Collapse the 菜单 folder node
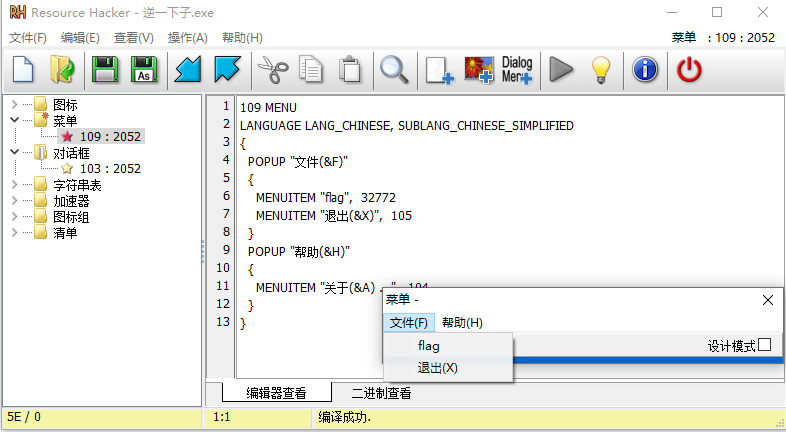Image resolution: width=786 pixels, height=432 pixels. point(15,120)
